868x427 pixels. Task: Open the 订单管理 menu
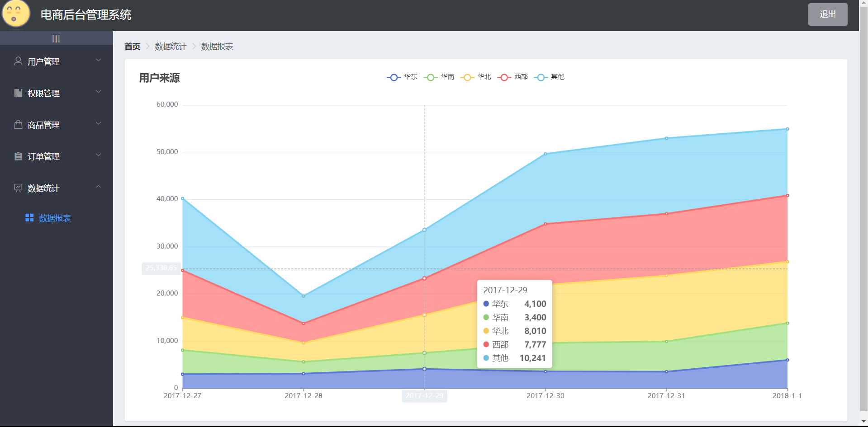[57, 156]
